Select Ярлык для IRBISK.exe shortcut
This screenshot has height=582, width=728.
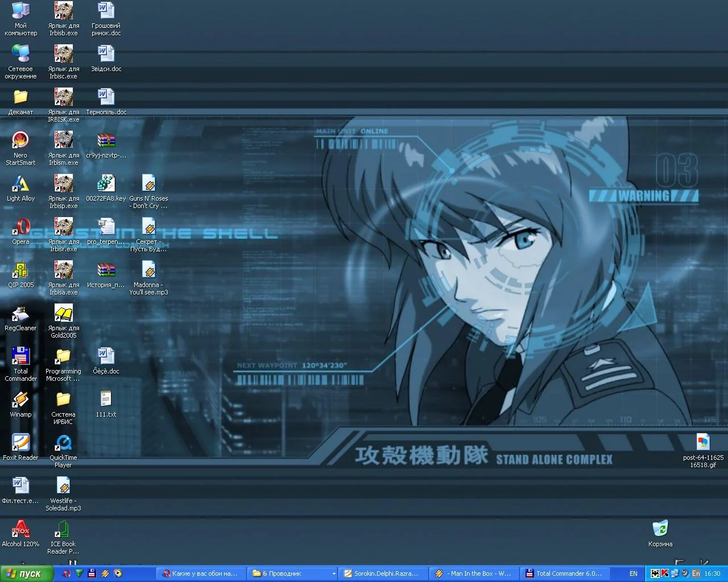63,105
